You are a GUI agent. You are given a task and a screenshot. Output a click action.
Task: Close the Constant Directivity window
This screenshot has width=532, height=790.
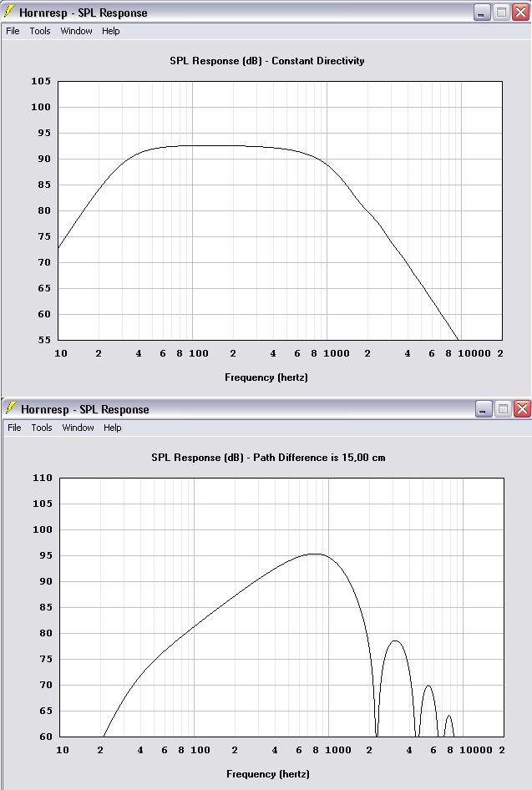point(520,13)
